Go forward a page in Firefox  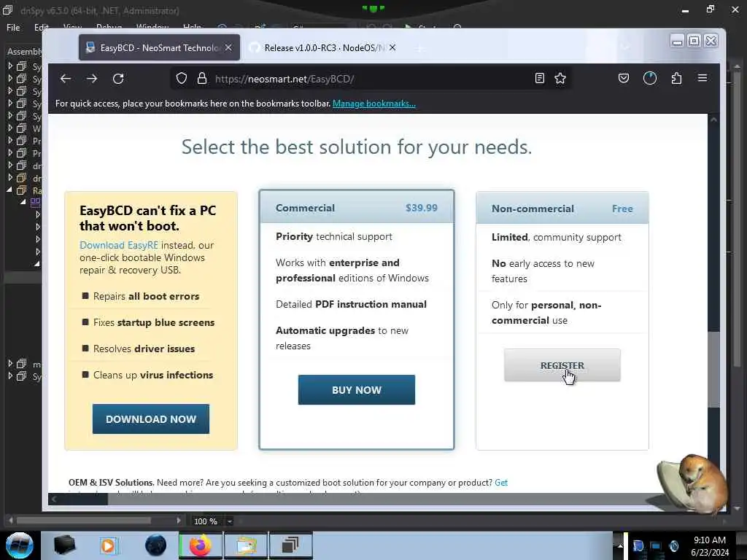pyautogui.click(x=92, y=79)
